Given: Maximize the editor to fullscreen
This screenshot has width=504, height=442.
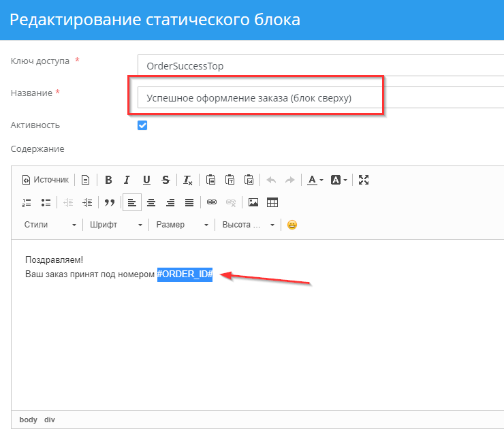Looking at the screenshot, I should click(x=364, y=180).
